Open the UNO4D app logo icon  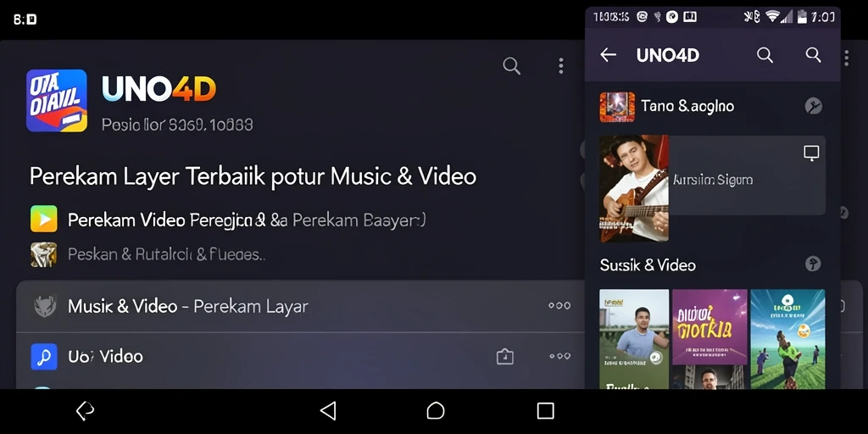point(57,100)
